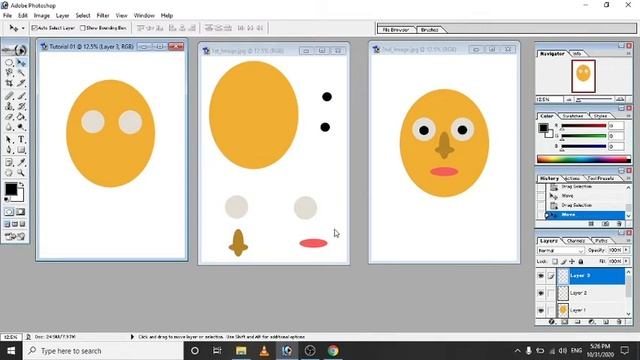The height and width of the screenshot is (360, 640).
Task: Enable Quick Mask mode button
Action: tap(20, 212)
